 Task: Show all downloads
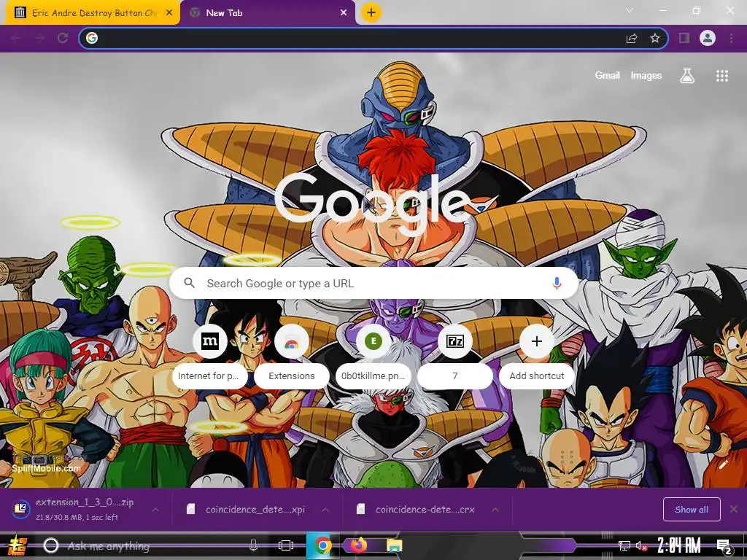(692, 510)
